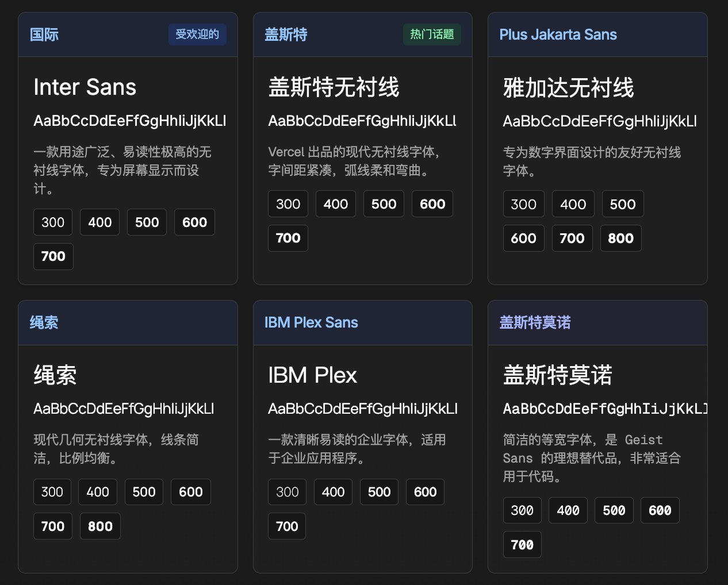Apply weight 500 in the 盖斯特莫诺 card
The image size is (728, 585).
[614, 510]
